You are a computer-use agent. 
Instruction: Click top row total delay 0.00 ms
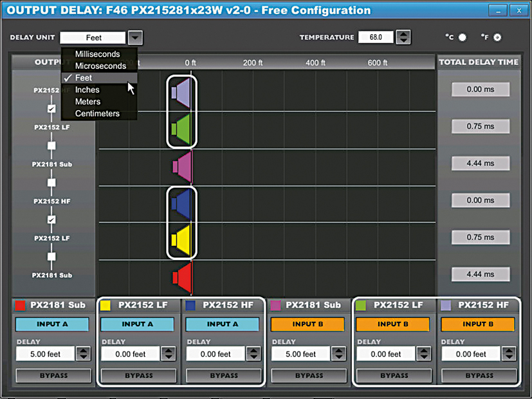pos(481,89)
